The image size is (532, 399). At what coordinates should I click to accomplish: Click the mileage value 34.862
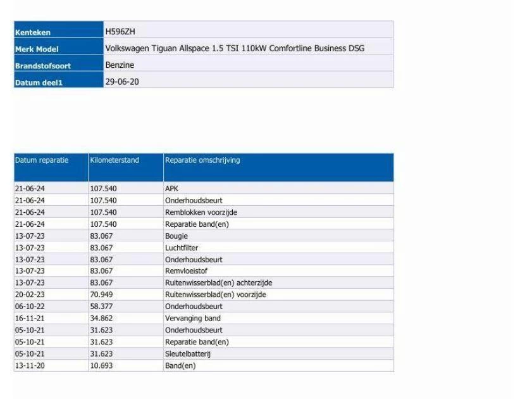[x=101, y=319]
